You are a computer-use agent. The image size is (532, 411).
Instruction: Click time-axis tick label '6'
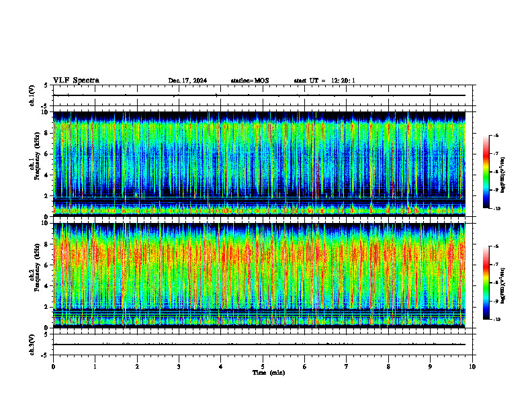[x=304, y=367]
